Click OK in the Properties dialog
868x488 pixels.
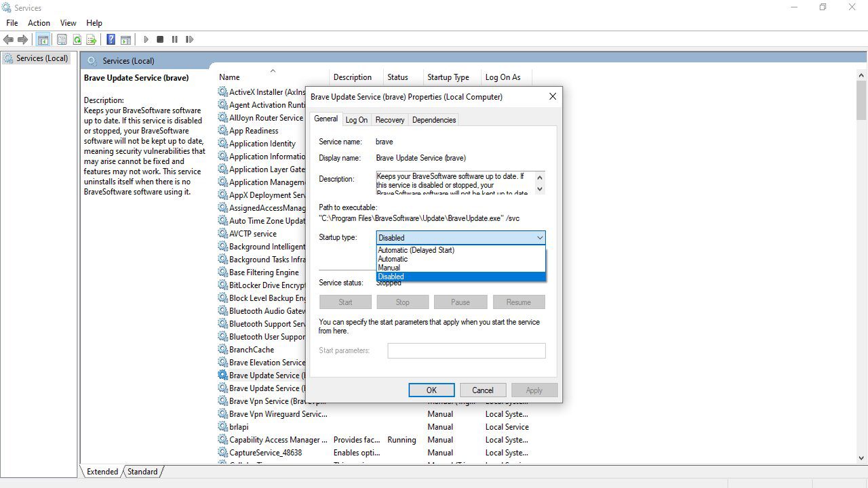(x=431, y=390)
